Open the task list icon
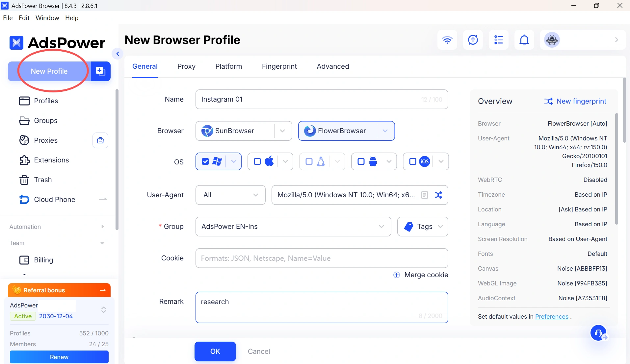This screenshot has height=364, width=630. tap(498, 40)
